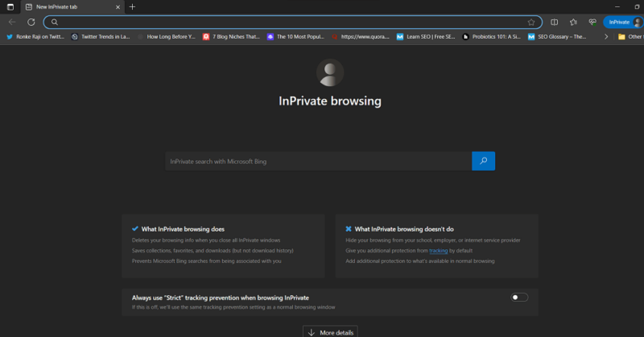Click the InPrivate profile button
Viewport: 644px width, 337px height.
[x=623, y=23]
